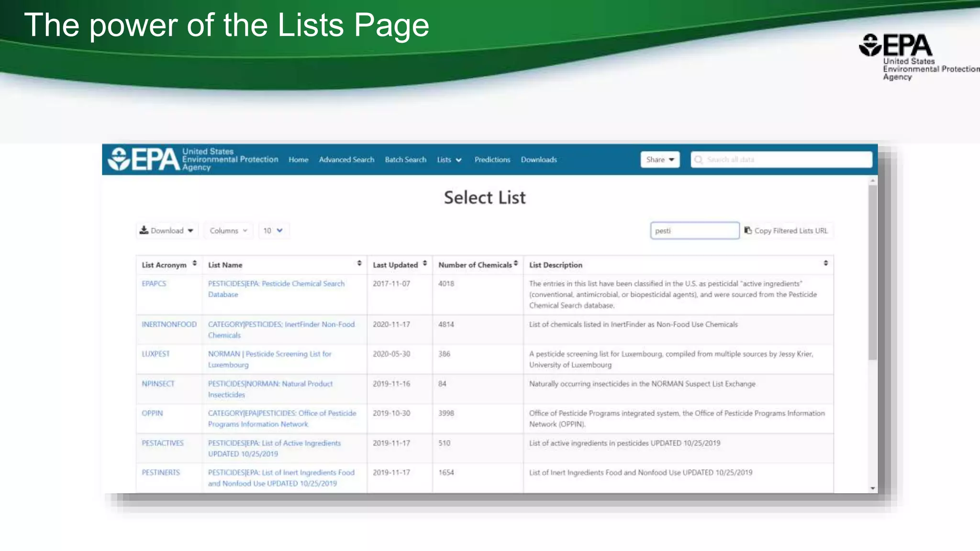
Task: Click the scroll down arrow of page scrollbar
Action: 873,488
